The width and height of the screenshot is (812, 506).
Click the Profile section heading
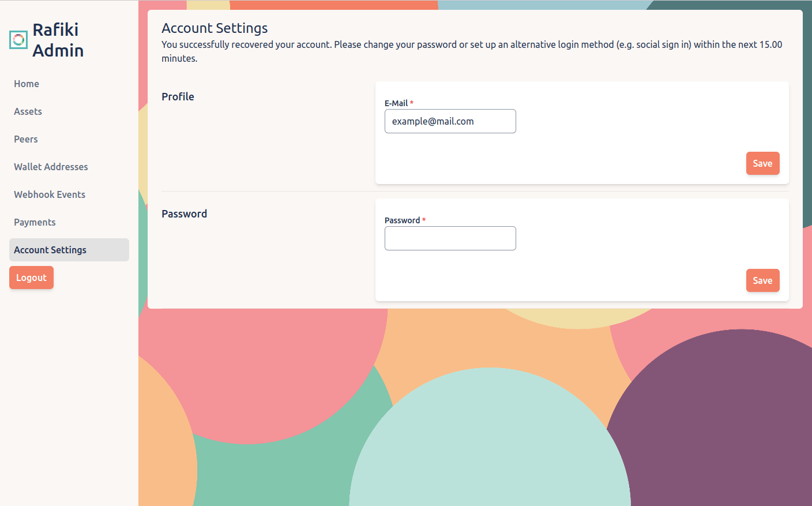(x=178, y=96)
